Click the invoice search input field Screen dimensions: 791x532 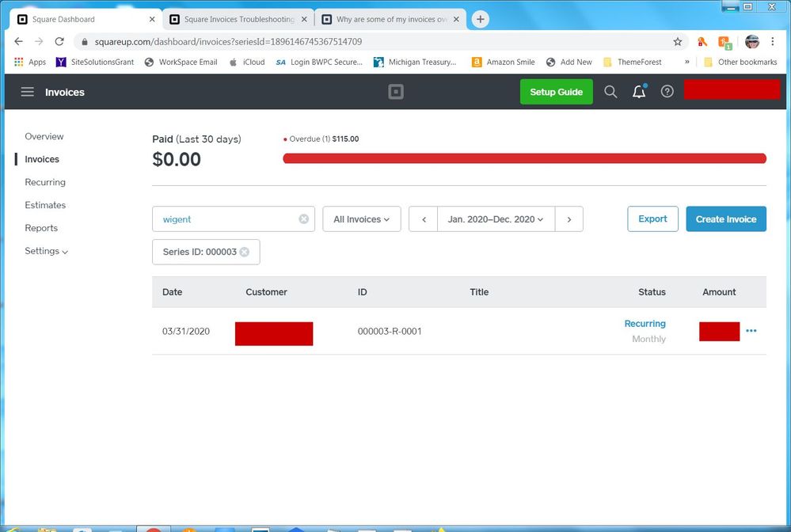(x=226, y=219)
